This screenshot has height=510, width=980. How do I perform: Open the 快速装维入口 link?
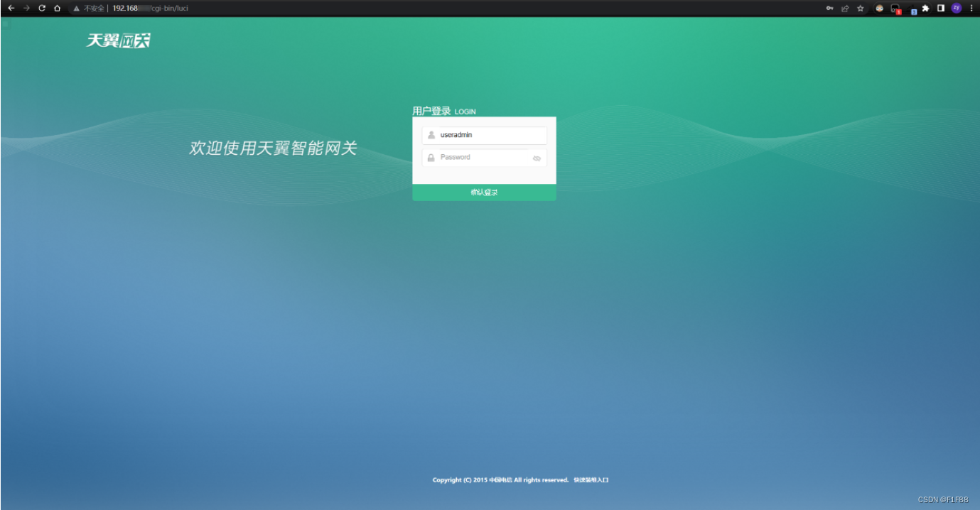(x=591, y=480)
